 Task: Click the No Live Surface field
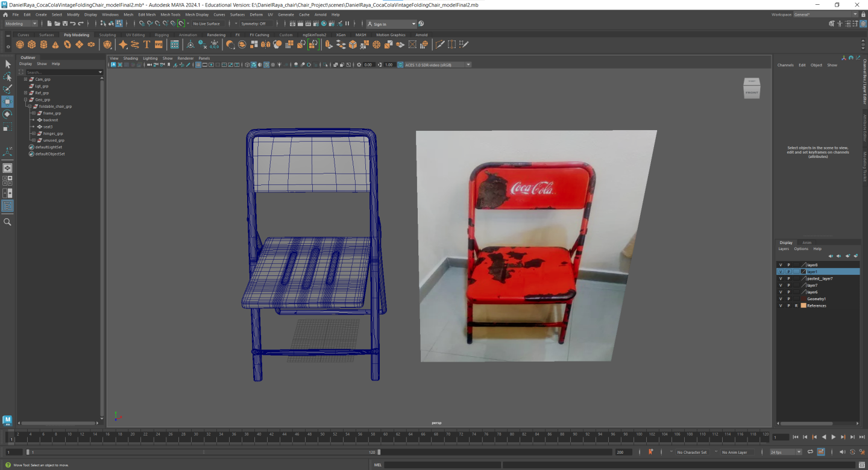click(207, 23)
